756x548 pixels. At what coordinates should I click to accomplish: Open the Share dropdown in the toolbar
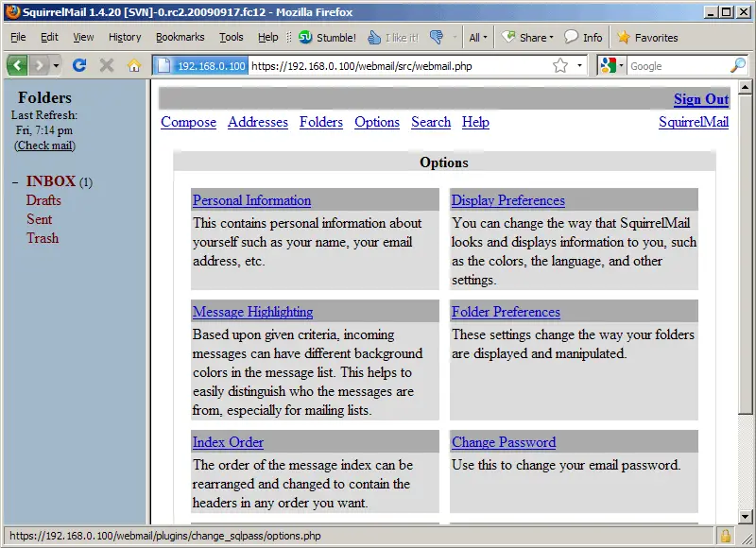click(527, 37)
